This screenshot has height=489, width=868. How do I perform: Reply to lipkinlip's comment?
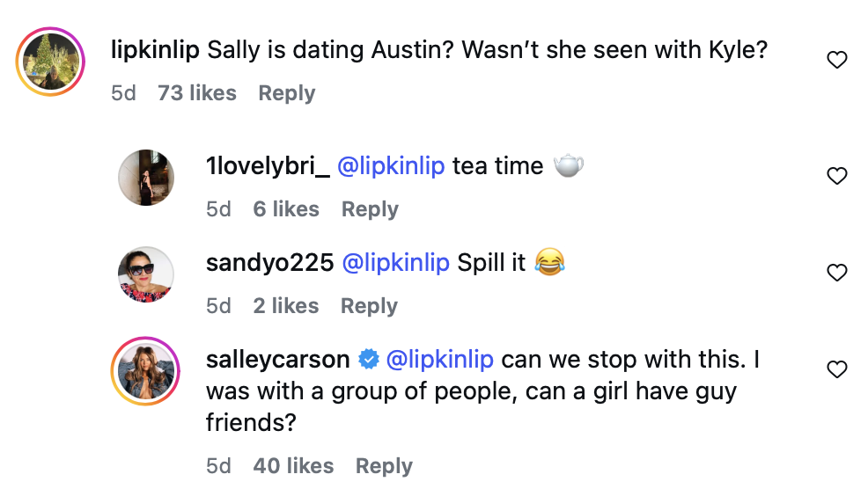tap(286, 93)
